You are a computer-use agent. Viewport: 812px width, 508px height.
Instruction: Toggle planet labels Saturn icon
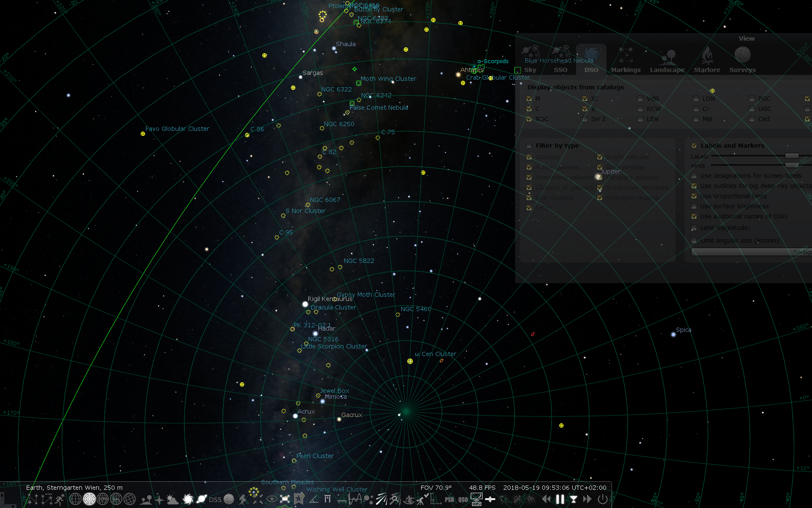(x=202, y=500)
